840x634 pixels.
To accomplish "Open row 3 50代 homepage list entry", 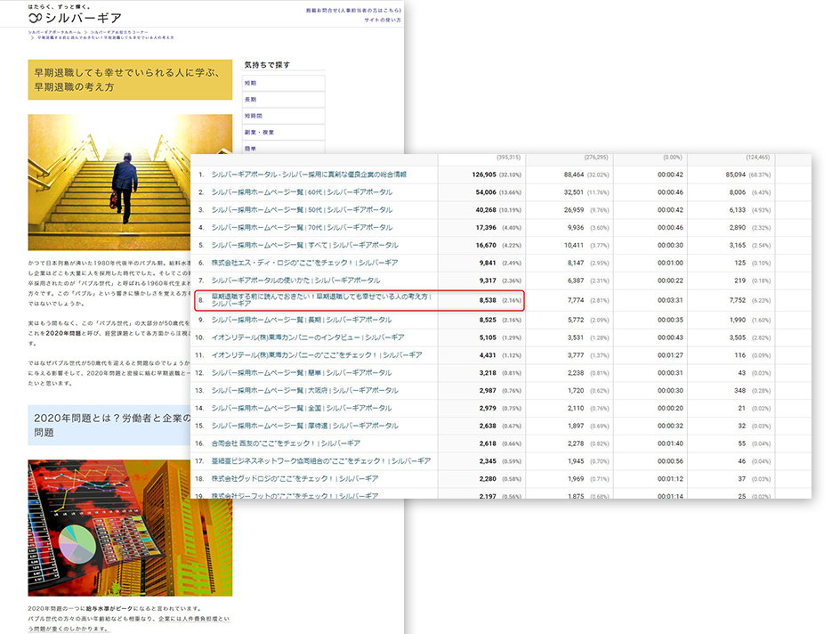I will (x=302, y=210).
